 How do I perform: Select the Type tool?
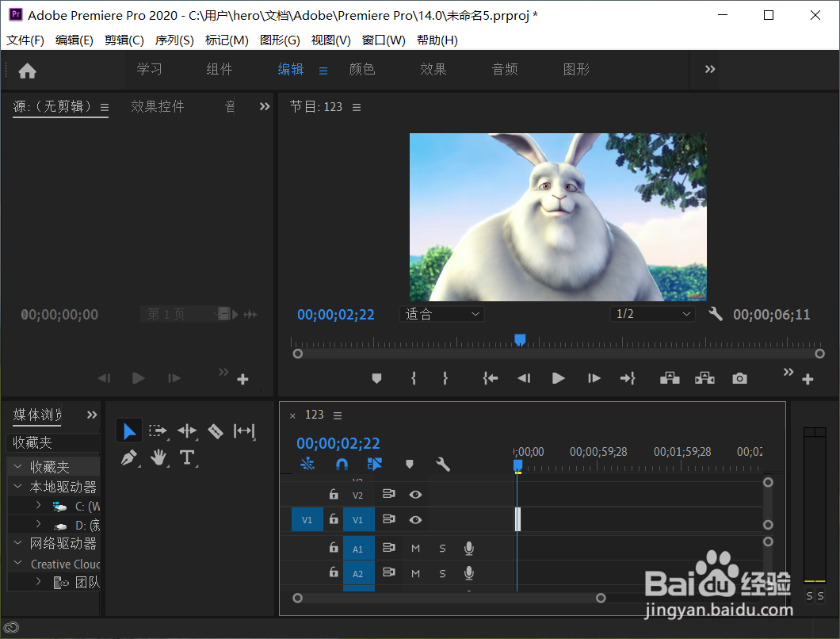[x=187, y=457]
